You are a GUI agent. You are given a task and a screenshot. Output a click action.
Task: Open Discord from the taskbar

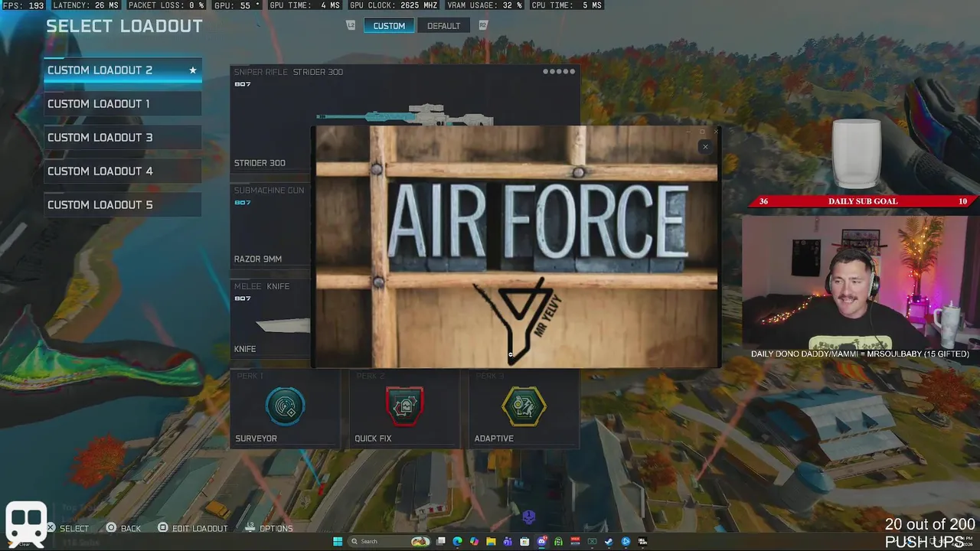(541, 542)
